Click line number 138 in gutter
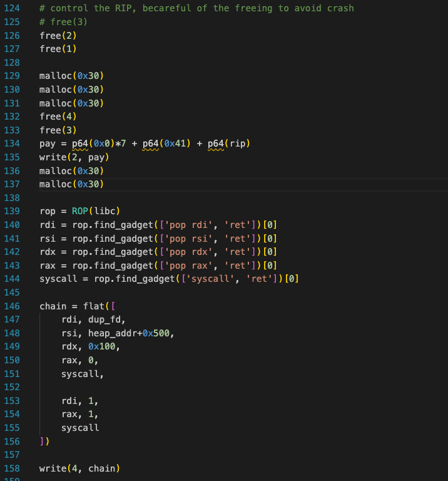Screen dimensions: 448x481 (x=12, y=198)
